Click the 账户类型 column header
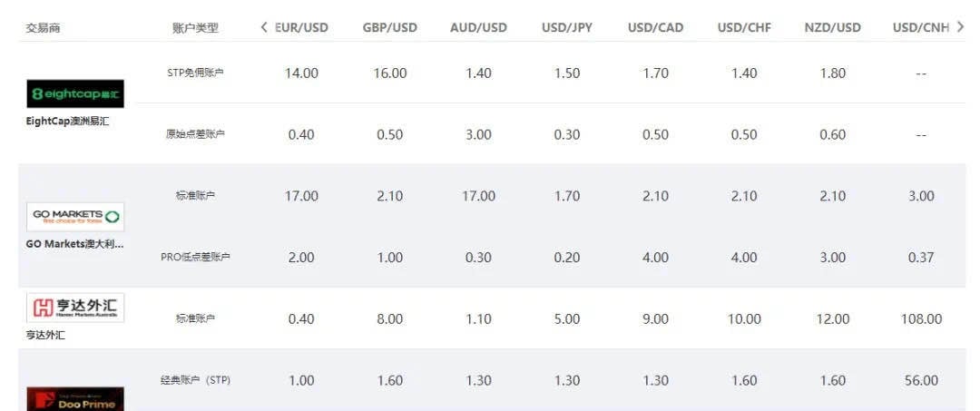The width and height of the screenshot is (980, 411). (x=195, y=28)
